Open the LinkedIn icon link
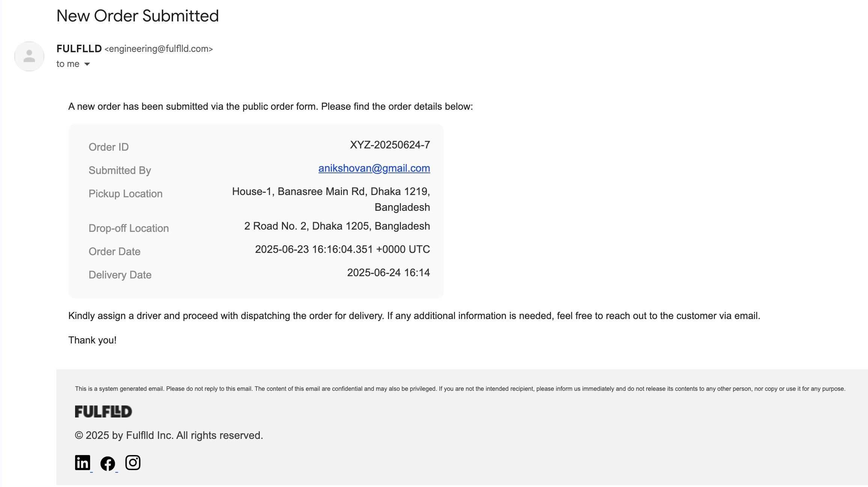 click(x=83, y=463)
